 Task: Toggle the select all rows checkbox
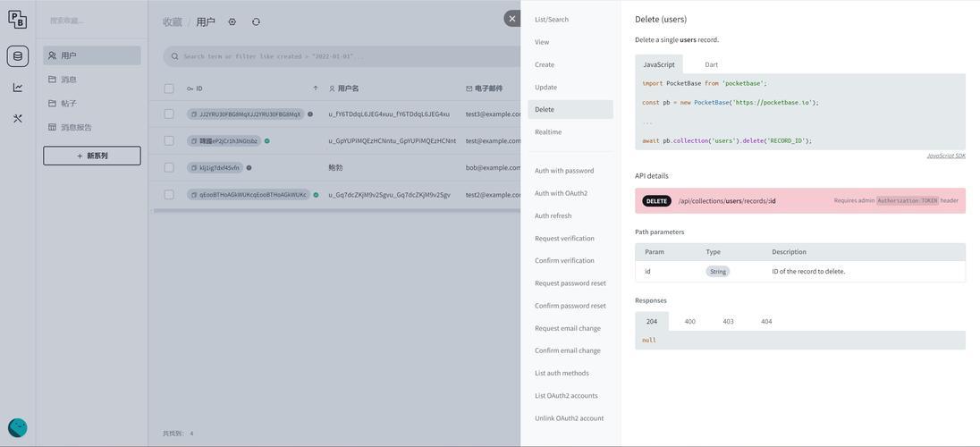click(169, 89)
